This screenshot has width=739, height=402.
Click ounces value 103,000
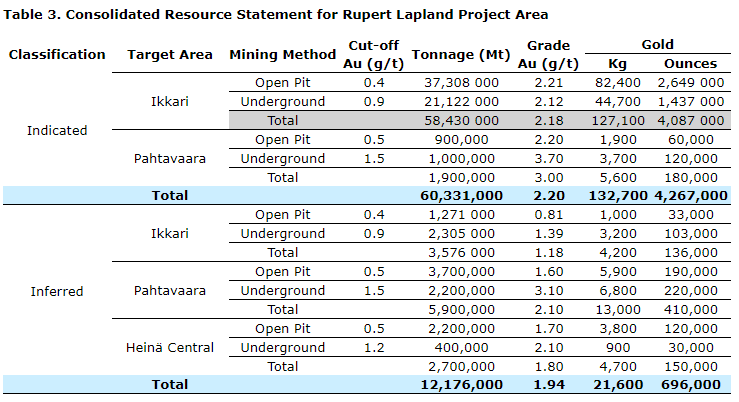(x=690, y=234)
